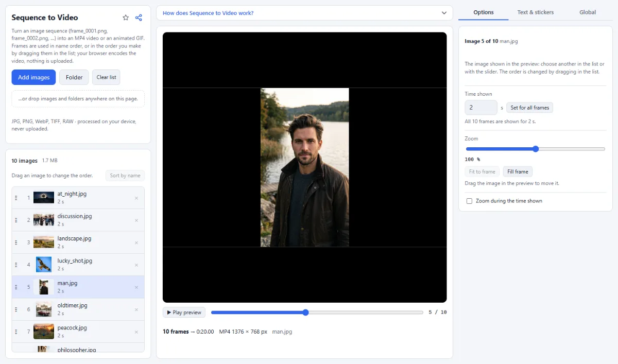Viewport: 618px width, 364px height.
Task: Open the Global tab
Action: click(588, 12)
